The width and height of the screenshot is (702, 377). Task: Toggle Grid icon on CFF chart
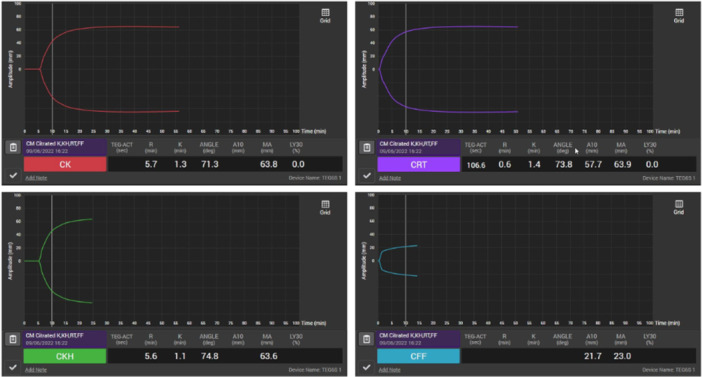pyautogui.click(x=679, y=207)
